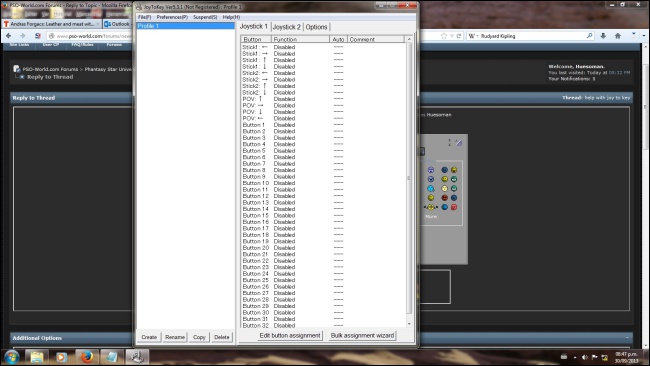Image resolution: width=650 pixels, height=366 pixels.
Task: Open the Windows Start menu
Action: [x=12, y=356]
